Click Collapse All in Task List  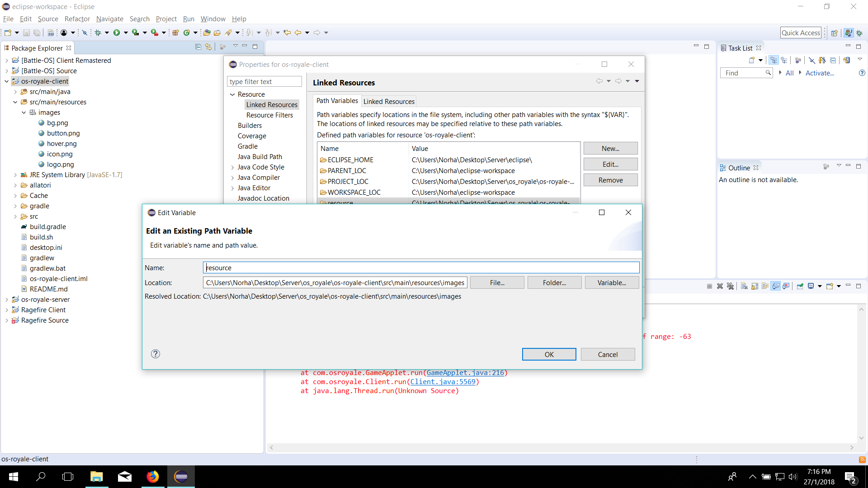point(833,60)
